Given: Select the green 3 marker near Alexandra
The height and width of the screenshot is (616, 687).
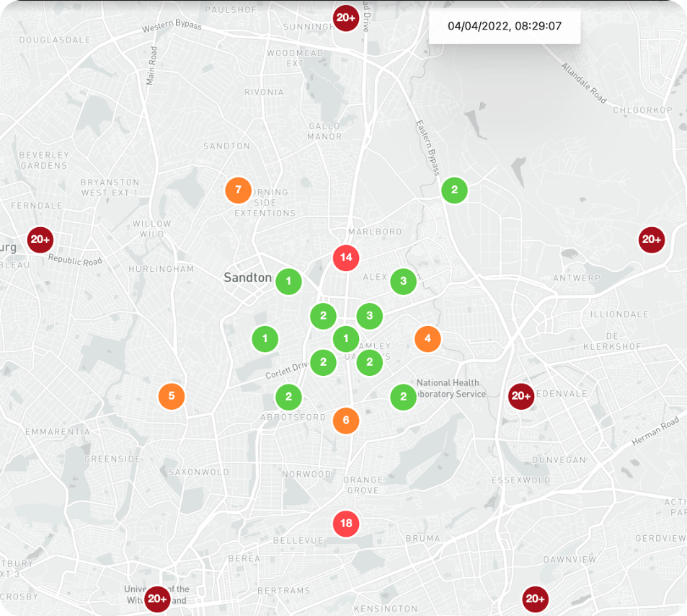Looking at the screenshot, I should pos(403,281).
